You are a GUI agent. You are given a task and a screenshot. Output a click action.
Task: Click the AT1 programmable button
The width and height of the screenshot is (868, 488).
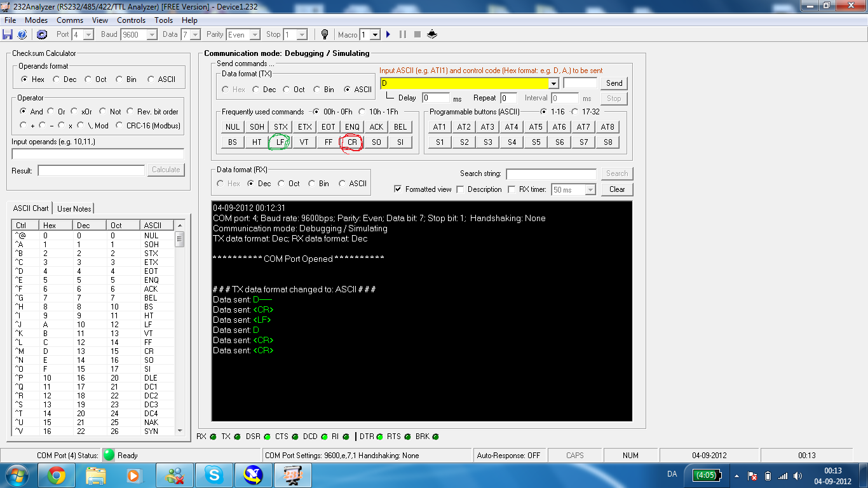coord(439,127)
